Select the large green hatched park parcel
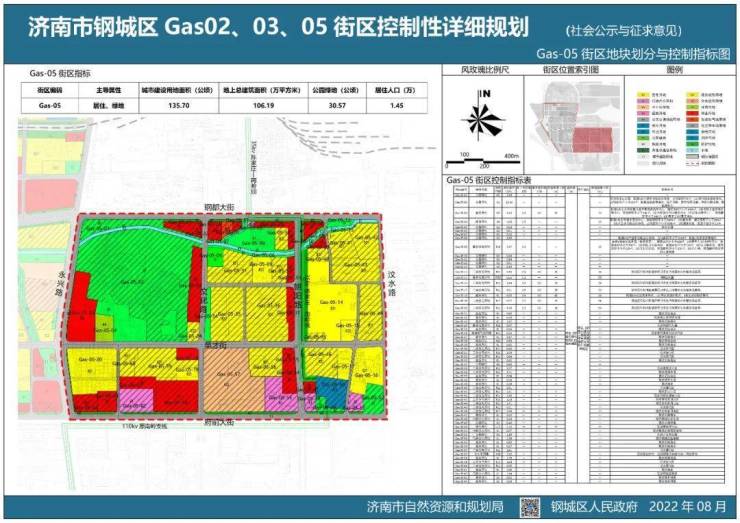 (x=135, y=278)
